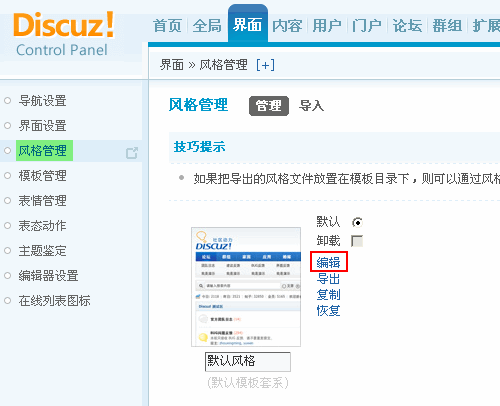
Task: Open the 论坛 top menu
Action: tap(407, 26)
